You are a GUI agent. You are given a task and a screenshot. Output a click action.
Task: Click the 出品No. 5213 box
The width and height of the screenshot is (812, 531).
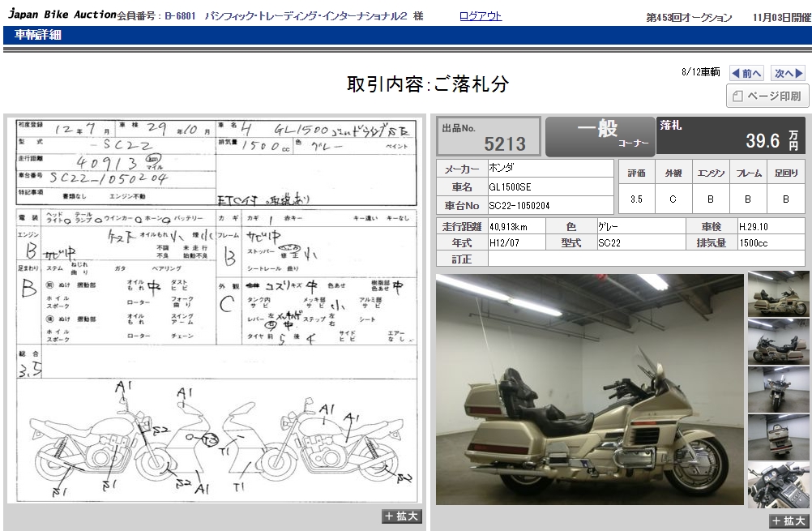tap(489, 136)
